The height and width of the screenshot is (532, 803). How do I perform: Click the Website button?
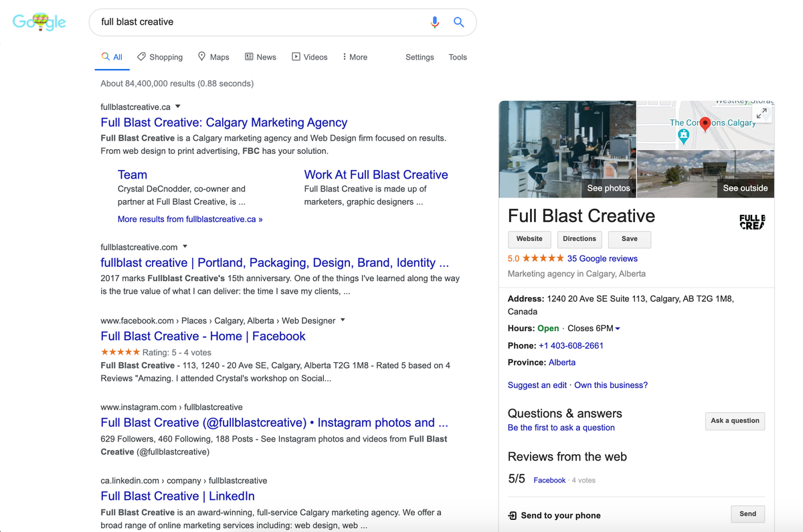529,239
